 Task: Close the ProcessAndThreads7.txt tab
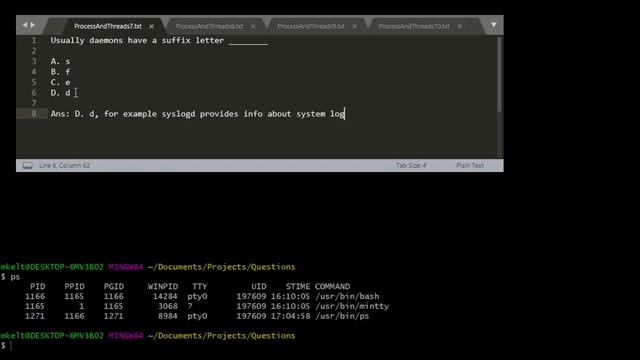(x=151, y=26)
